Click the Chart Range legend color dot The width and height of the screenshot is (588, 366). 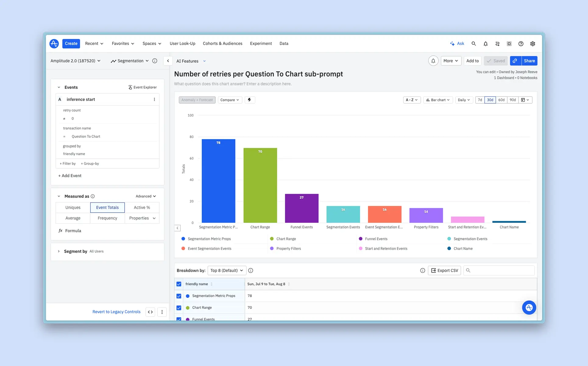pyautogui.click(x=272, y=239)
